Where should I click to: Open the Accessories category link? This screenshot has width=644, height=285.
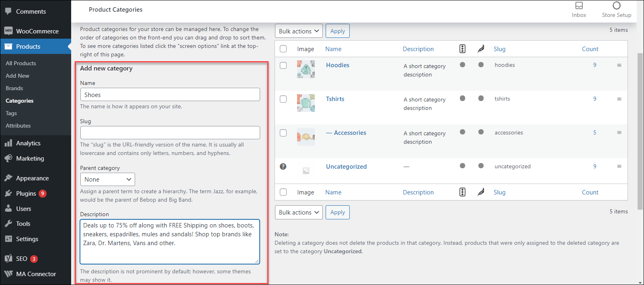click(350, 133)
